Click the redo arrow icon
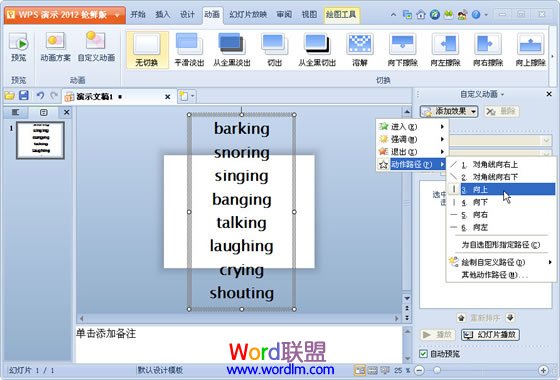The width and height of the screenshot is (560, 380). (x=54, y=95)
